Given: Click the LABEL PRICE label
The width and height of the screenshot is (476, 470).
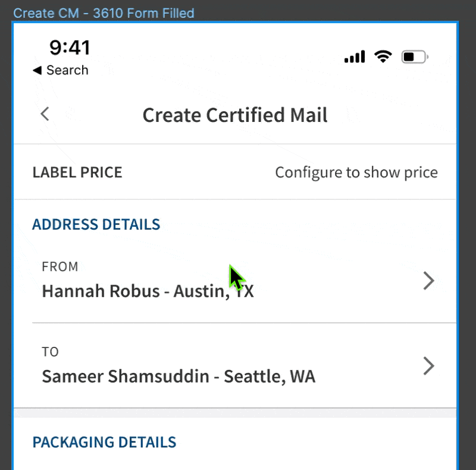Looking at the screenshot, I should point(77,173).
